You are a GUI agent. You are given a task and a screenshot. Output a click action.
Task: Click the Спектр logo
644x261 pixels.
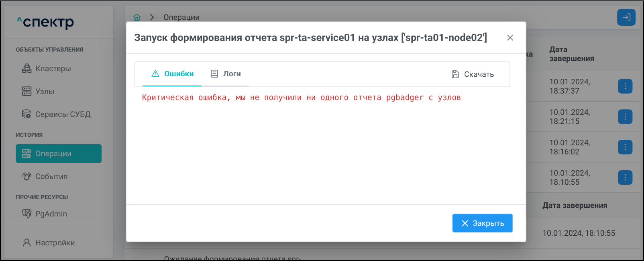point(45,22)
